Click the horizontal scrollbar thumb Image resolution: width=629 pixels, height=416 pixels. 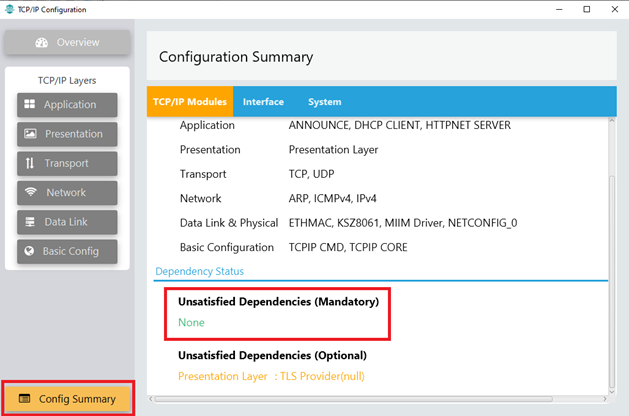click(x=354, y=399)
